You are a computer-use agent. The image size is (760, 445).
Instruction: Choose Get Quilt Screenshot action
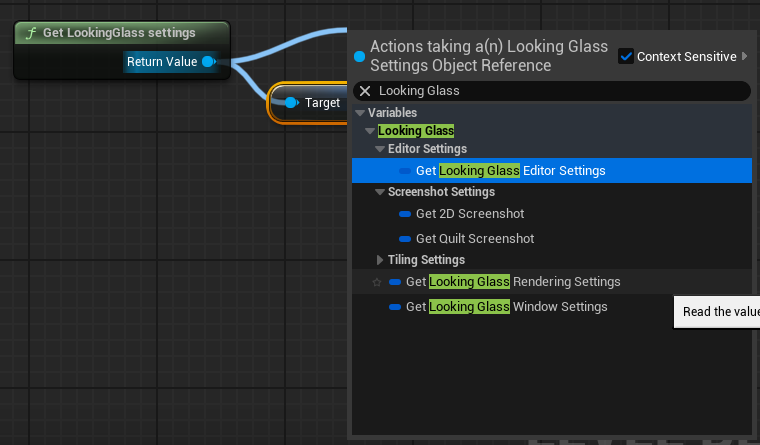[475, 239]
